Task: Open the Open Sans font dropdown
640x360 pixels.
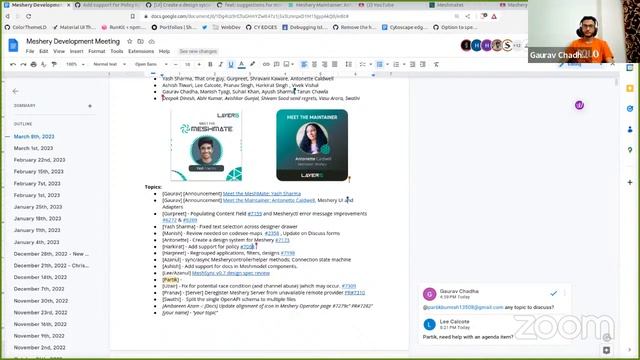Action: tap(151, 64)
